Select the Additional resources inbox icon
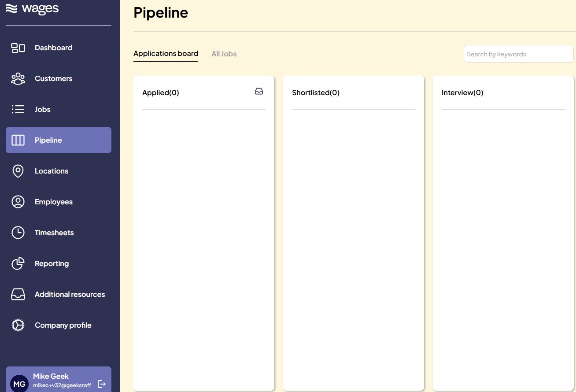This screenshot has width=576, height=392. coord(18,294)
